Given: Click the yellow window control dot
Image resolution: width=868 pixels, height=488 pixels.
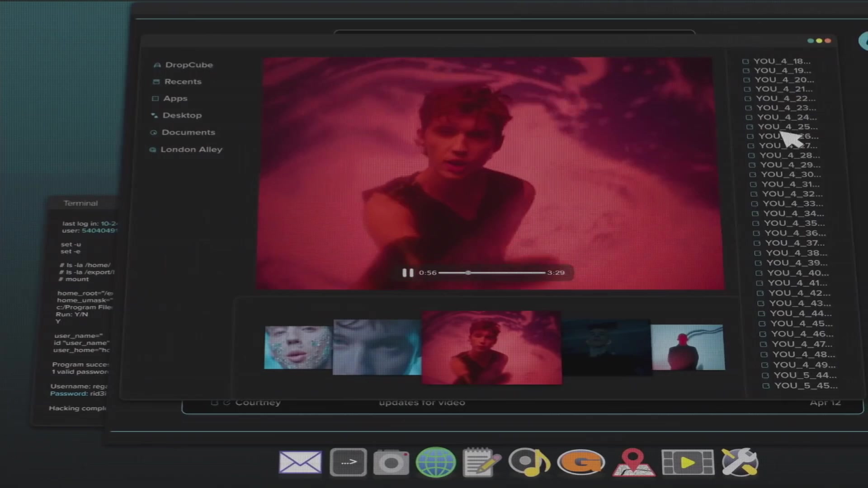Looking at the screenshot, I should [x=819, y=41].
